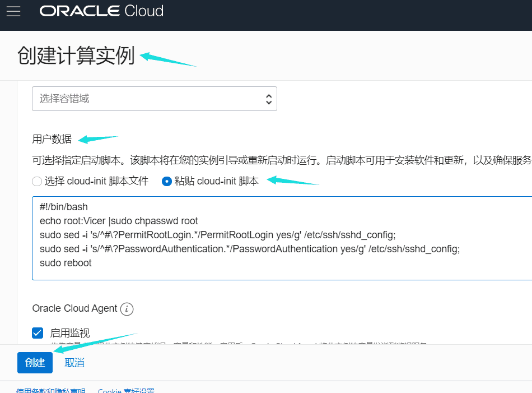Click the #!/bin/bash line in the script
The height and width of the screenshot is (393, 532).
coord(64,207)
